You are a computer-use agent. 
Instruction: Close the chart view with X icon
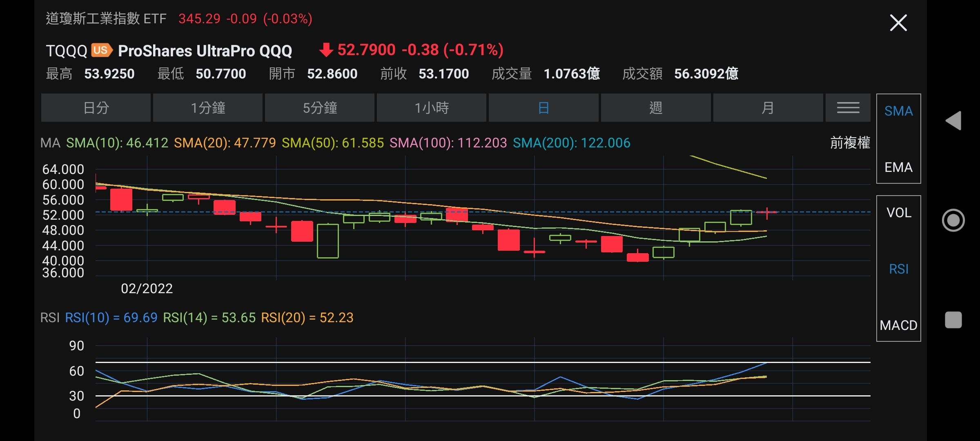click(x=898, y=23)
